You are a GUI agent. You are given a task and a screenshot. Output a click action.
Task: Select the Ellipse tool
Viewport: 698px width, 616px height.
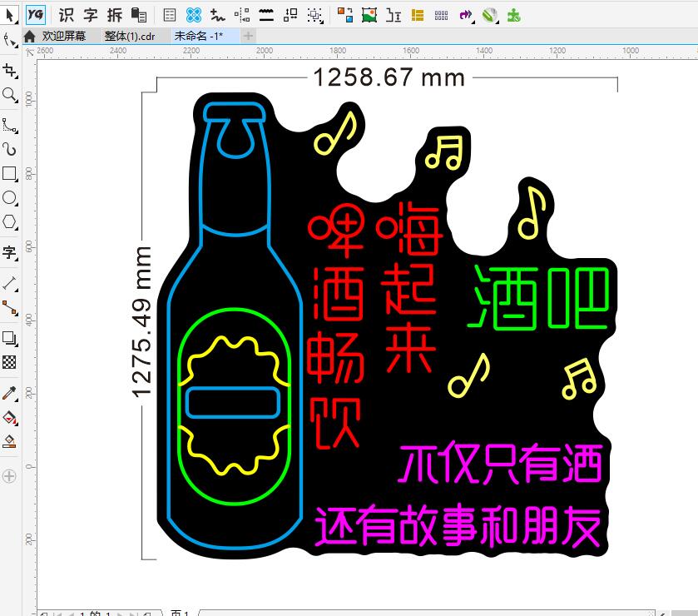tap(10, 198)
